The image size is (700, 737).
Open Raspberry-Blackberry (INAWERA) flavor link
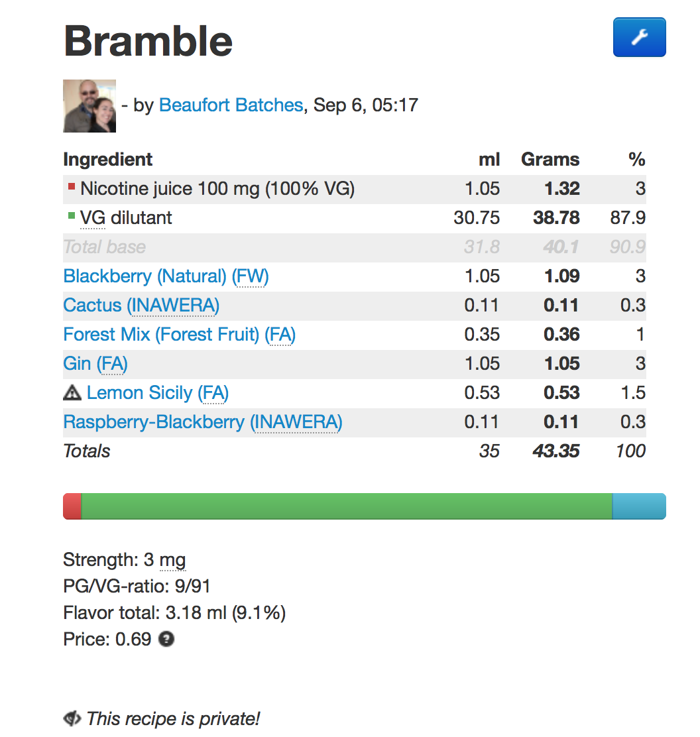pos(203,422)
